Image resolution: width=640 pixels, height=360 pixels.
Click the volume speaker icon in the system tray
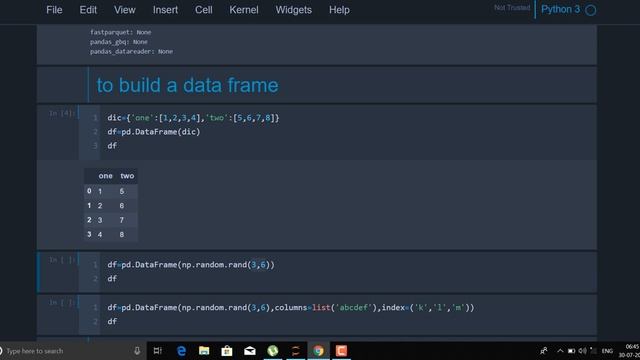click(582, 351)
